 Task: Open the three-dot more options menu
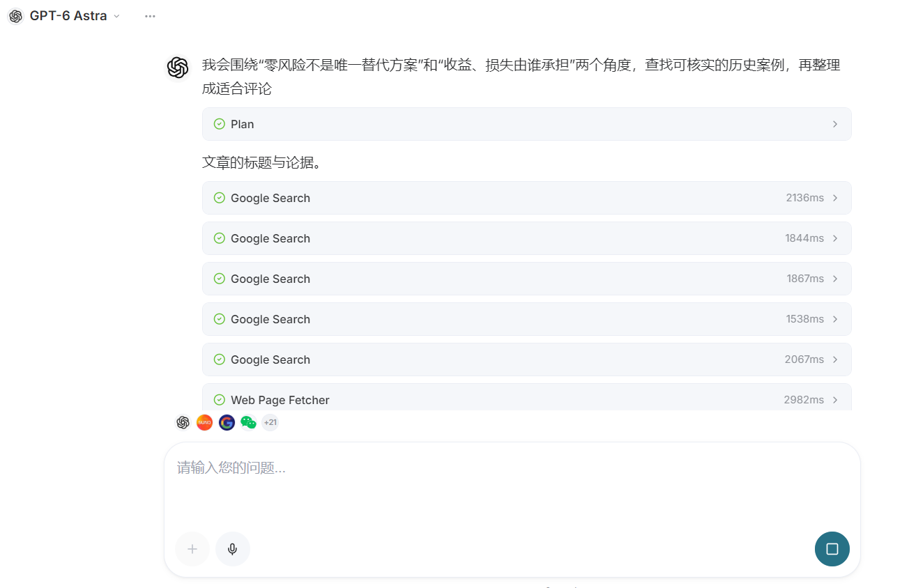pos(150,16)
